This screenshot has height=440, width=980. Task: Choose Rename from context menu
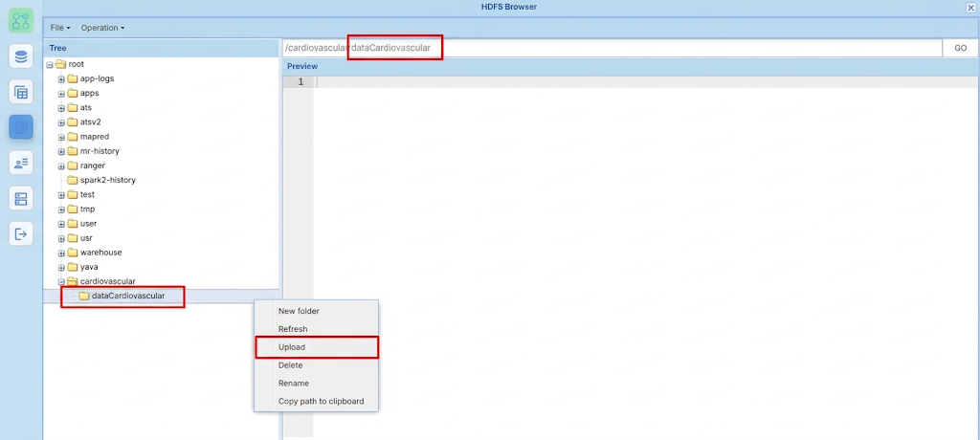pyautogui.click(x=316, y=384)
